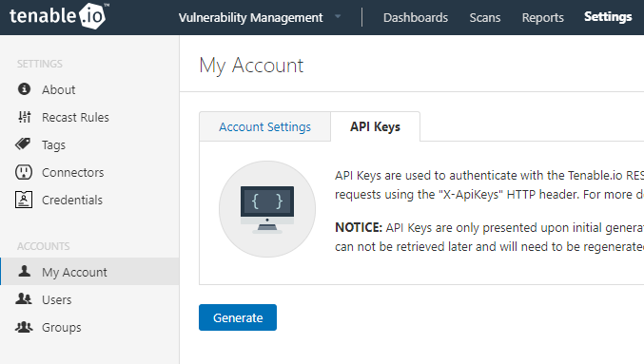Go to Tags settings
The width and height of the screenshot is (644, 364).
coord(53,144)
